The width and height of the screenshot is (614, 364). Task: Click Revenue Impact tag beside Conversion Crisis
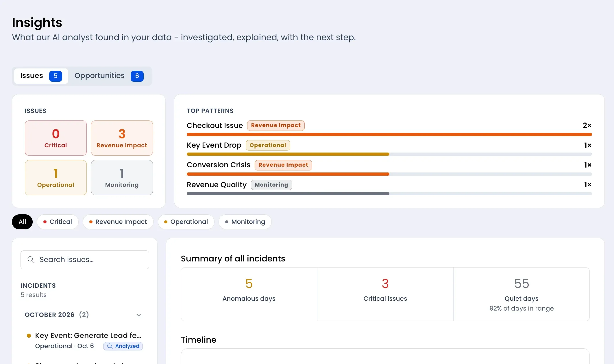coord(283,165)
